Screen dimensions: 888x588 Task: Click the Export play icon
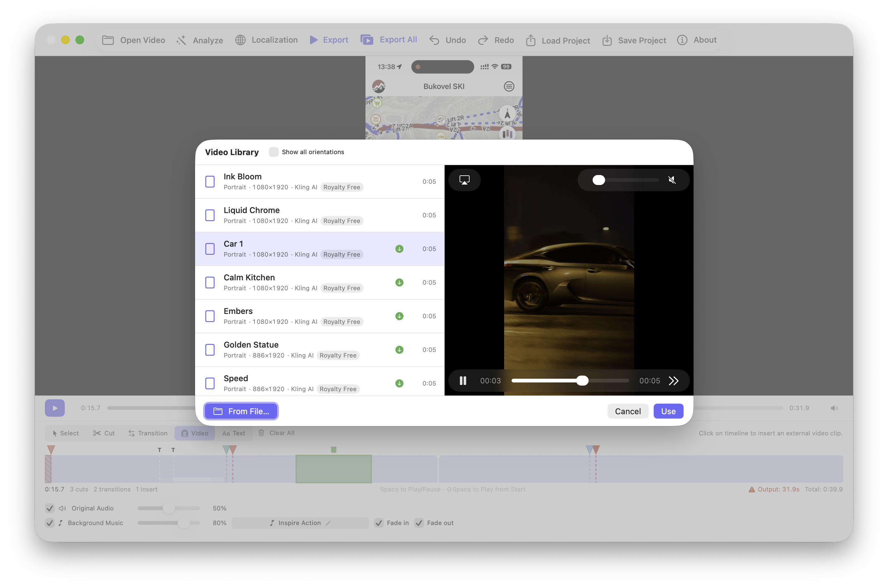tap(314, 40)
